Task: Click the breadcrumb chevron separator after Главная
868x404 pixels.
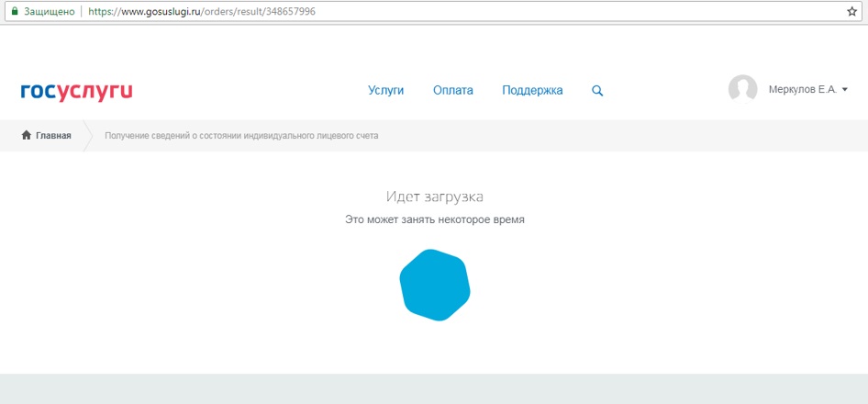Action: 88,136
